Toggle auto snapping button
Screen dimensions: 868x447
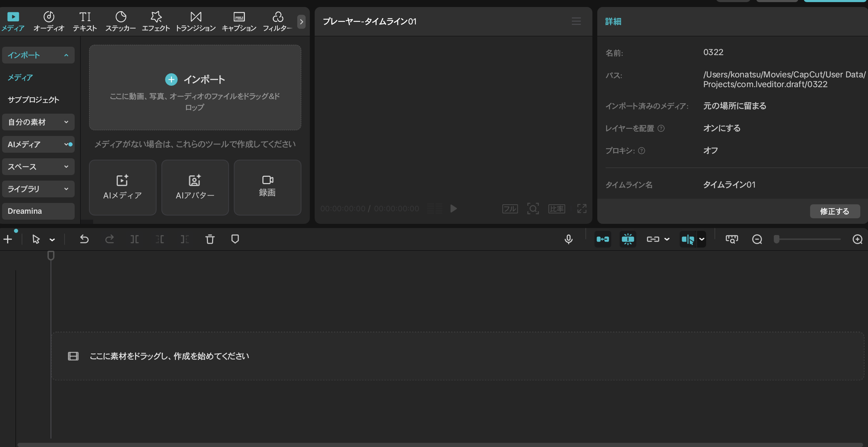click(628, 239)
